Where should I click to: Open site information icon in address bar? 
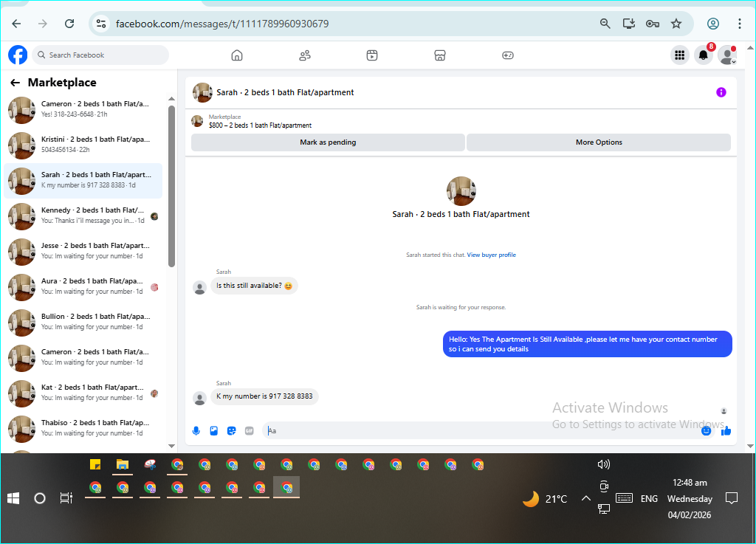point(100,24)
